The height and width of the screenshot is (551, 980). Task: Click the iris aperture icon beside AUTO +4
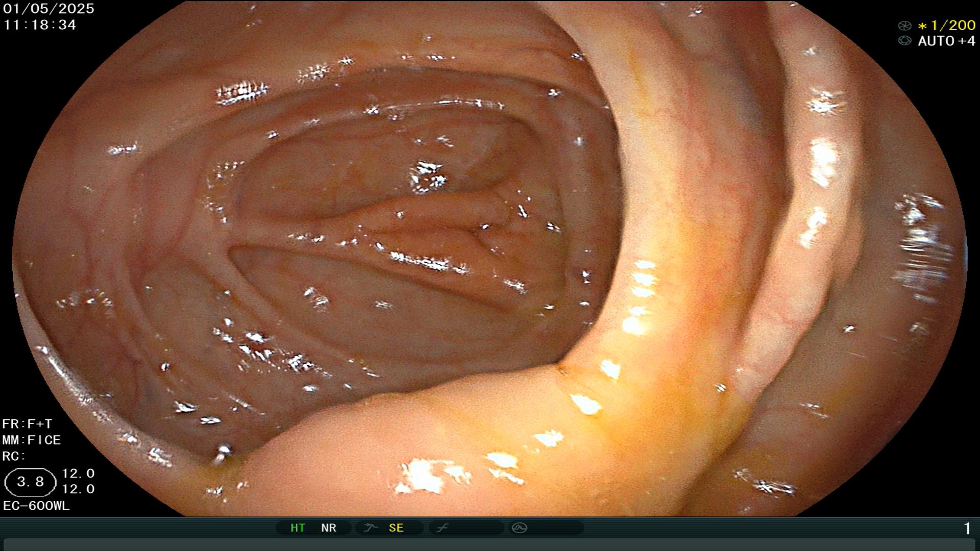click(x=904, y=41)
